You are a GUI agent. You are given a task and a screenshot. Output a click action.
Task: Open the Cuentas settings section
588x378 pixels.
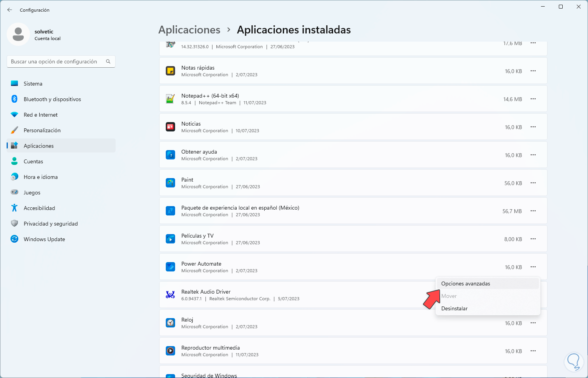pyautogui.click(x=61, y=161)
